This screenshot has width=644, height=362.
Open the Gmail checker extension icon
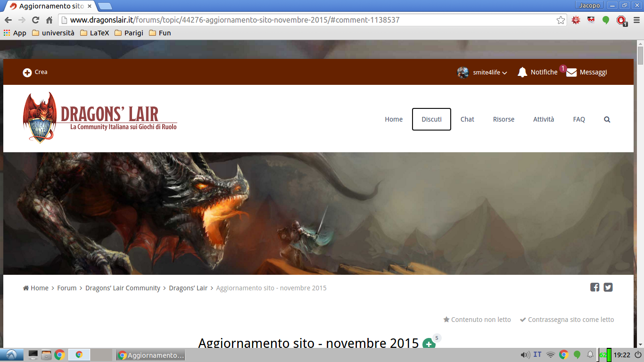pyautogui.click(x=591, y=20)
